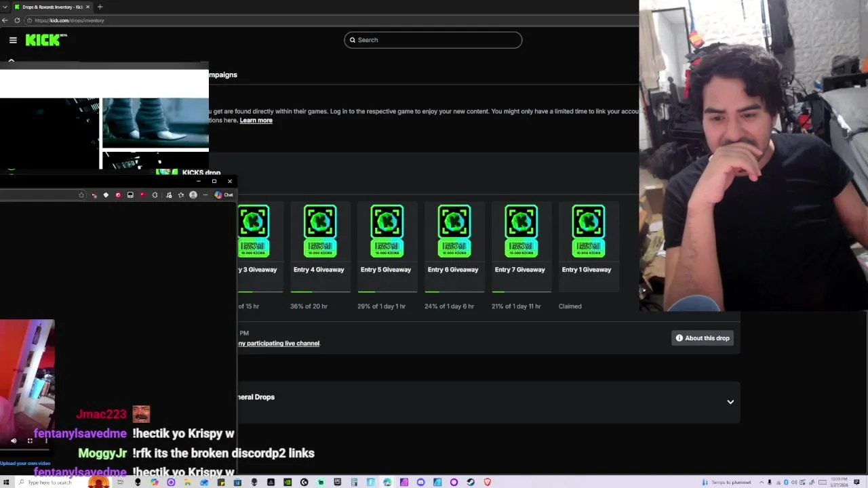Open the taskbar clock and date

pyautogui.click(x=839, y=482)
